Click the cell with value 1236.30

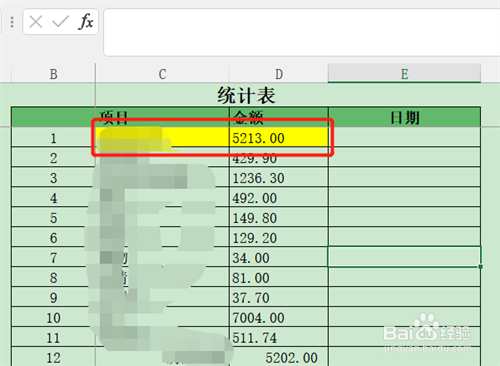tap(279, 178)
